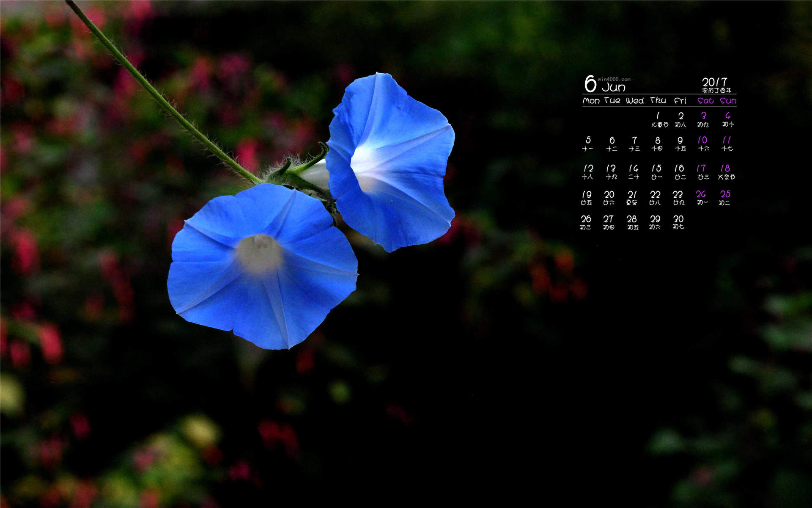Image resolution: width=812 pixels, height=508 pixels.
Task: Click the Sat weekday header
Action: pyautogui.click(x=705, y=101)
